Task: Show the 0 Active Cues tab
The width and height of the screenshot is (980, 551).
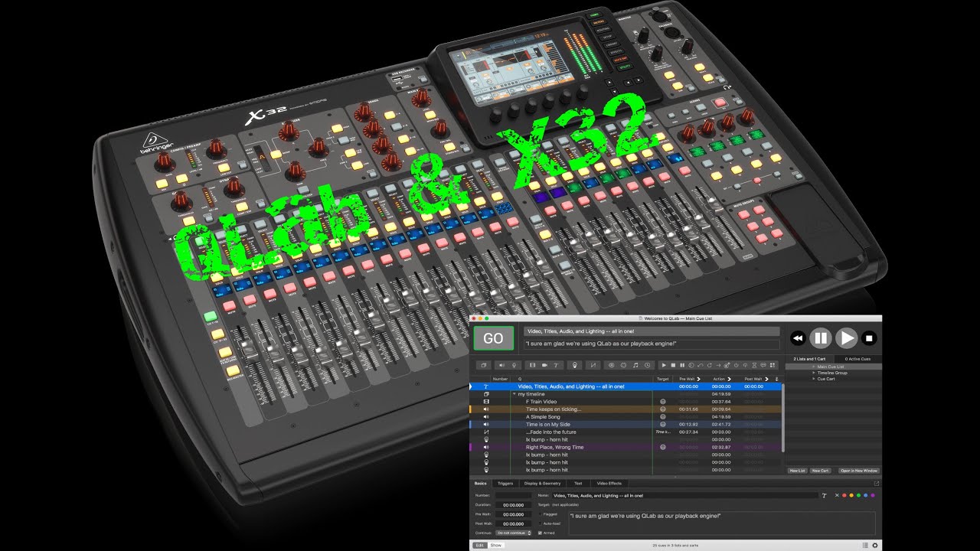Action: click(x=857, y=359)
